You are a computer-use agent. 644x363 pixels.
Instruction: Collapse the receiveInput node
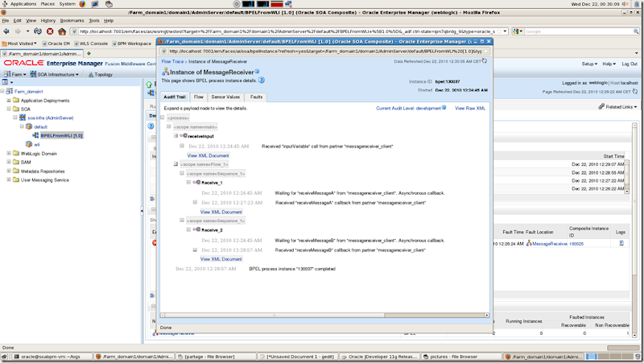(175, 135)
